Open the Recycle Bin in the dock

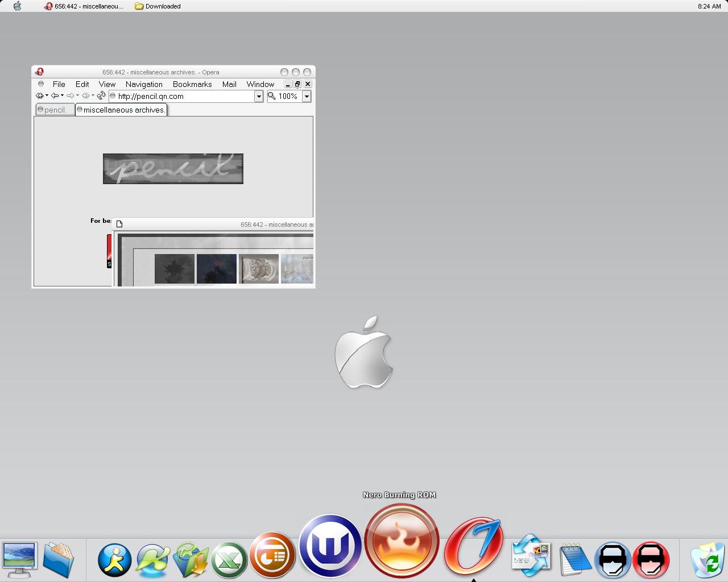click(708, 560)
